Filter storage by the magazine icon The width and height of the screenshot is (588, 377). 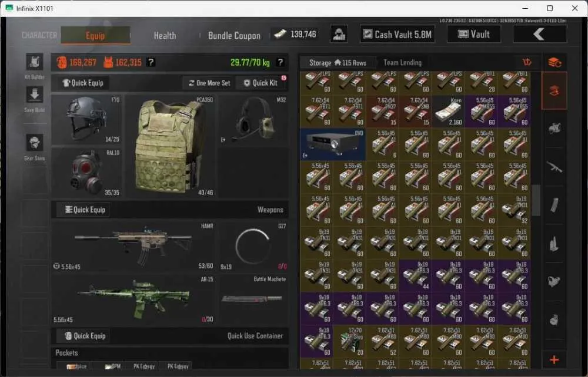(554, 205)
